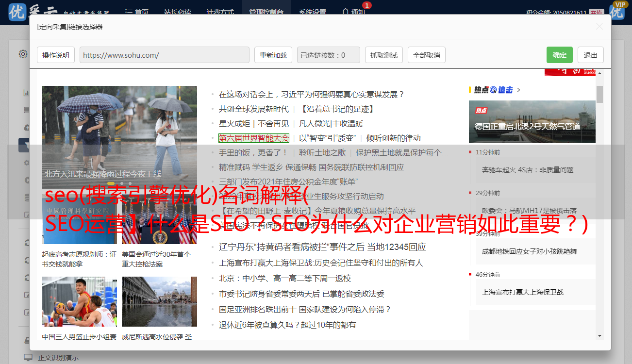The width and height of the screenshot is (632, 364).
Task: Click the highlighted 第六届世界智能大会 link
Action: point(254,138)
